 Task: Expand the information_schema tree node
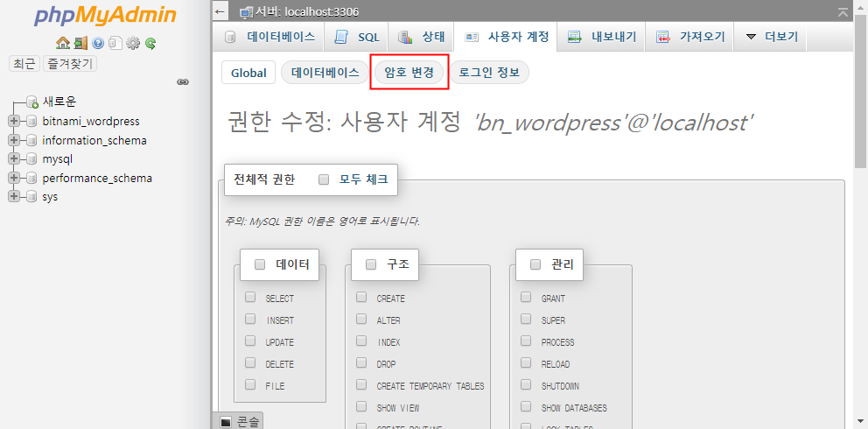[x=13, y=140]
